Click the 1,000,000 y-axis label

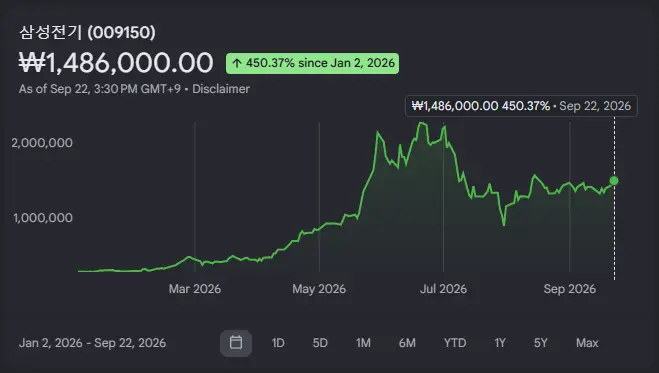pyautogui.click(x=42, y=218)
